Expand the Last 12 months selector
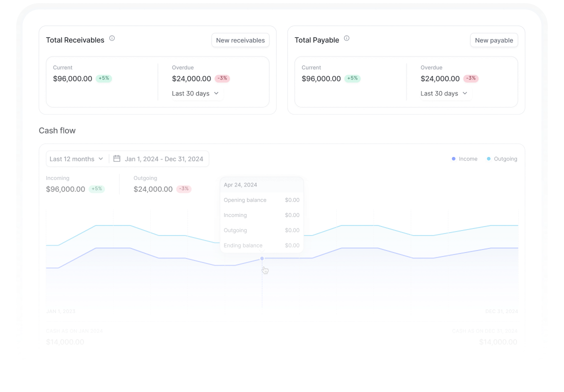 [x=76, y=158]
